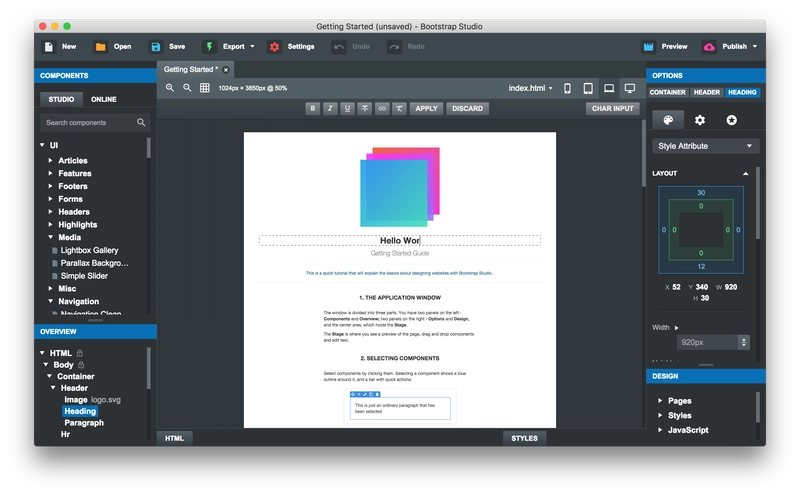
Task: Switch to the STUDIO components tab
Action: pyautogui.click(x=61, y=99)
